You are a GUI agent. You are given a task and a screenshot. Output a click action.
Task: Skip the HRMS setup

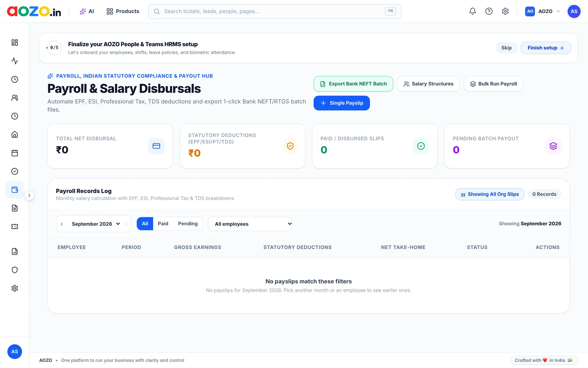[506, 48]
